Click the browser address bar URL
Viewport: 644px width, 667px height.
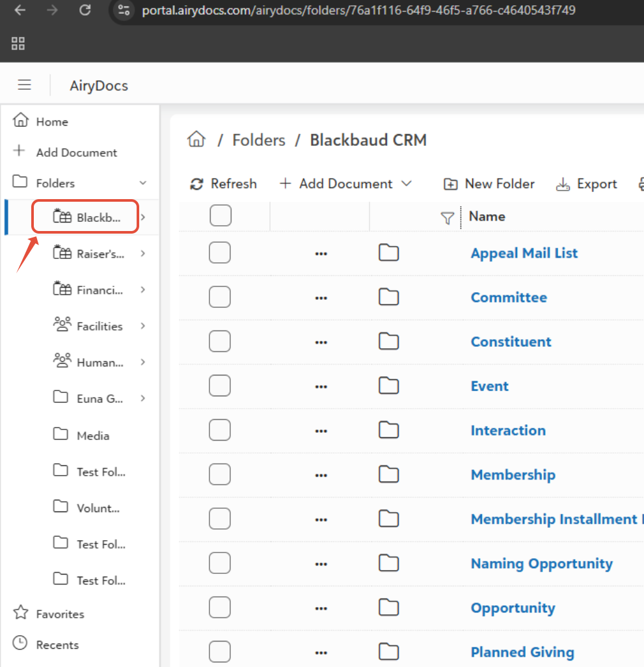[358, 10]
